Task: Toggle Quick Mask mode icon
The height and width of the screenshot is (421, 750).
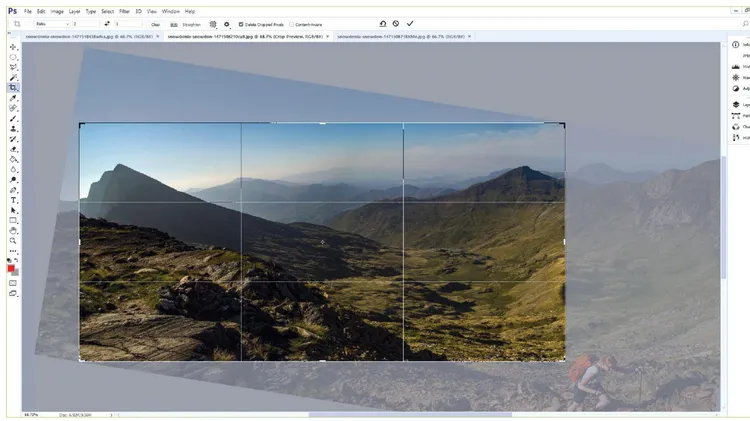Action: pos(13,283)
